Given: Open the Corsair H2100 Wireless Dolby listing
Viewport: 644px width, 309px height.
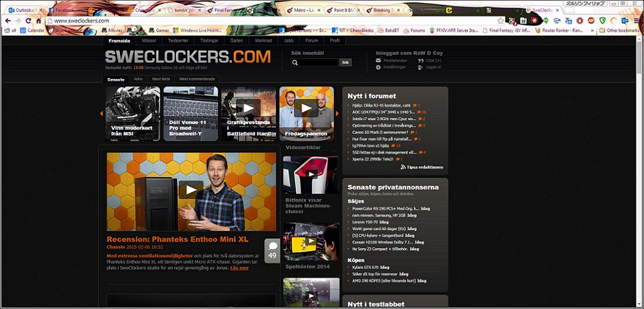Looking at the screenshot, I should click(x=382, y=242).
